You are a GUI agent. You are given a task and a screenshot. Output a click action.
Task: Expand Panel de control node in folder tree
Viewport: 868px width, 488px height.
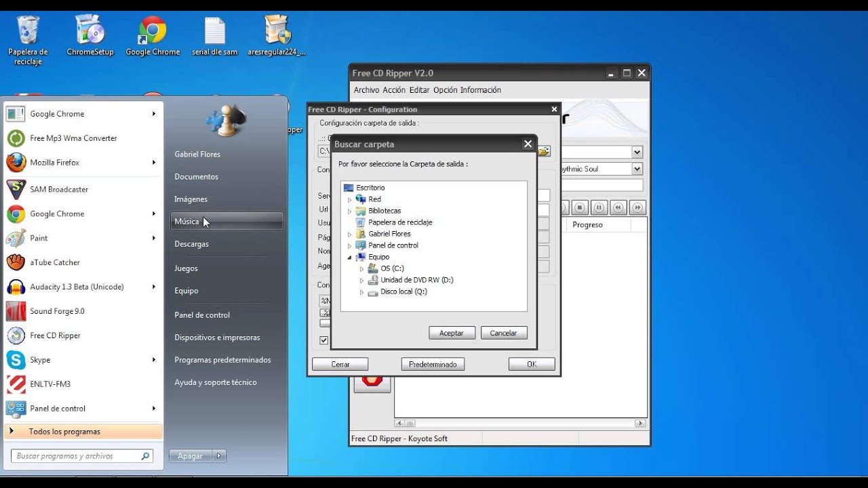point(350,246)
